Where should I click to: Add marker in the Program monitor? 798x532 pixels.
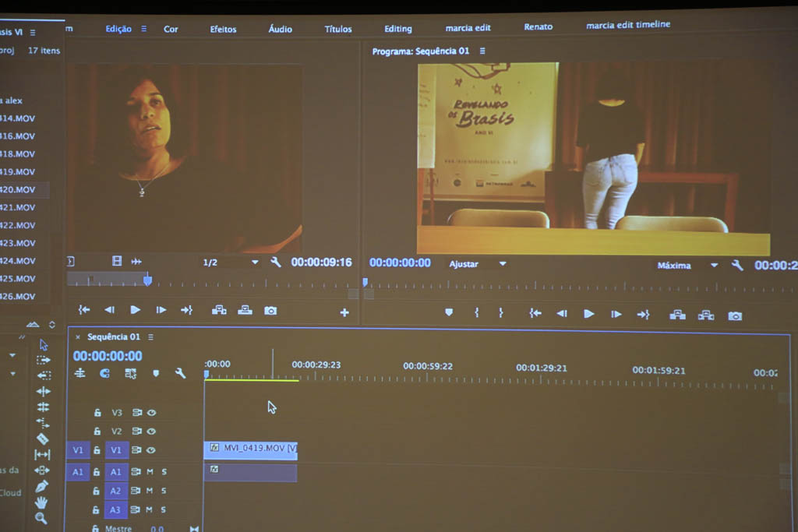[449, 313]
